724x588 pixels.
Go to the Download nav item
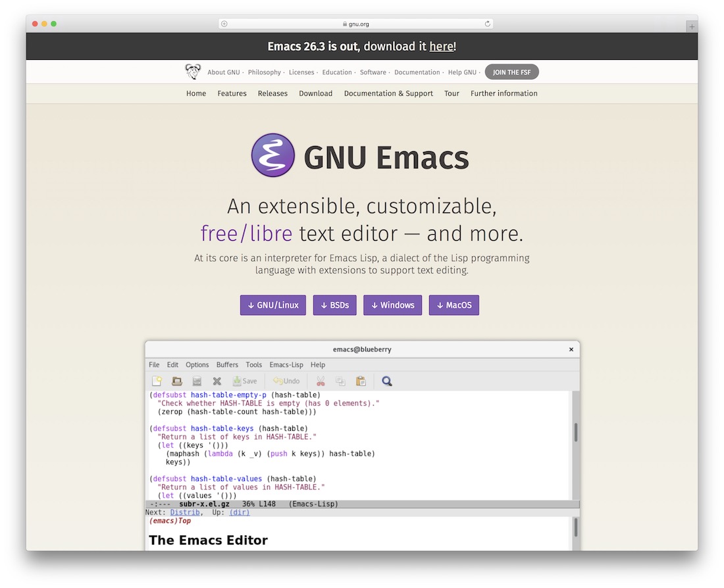click(x=315, y=93)
